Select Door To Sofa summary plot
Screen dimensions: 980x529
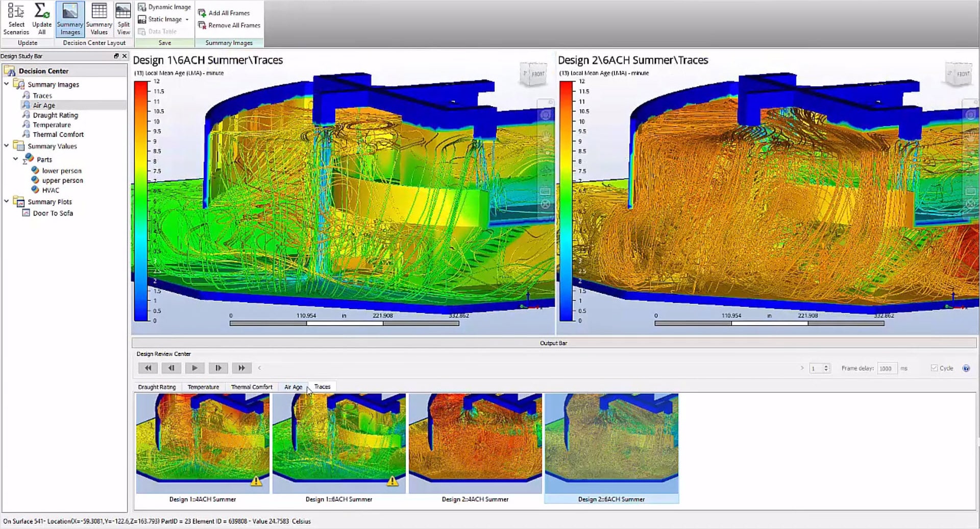[53, 213]
